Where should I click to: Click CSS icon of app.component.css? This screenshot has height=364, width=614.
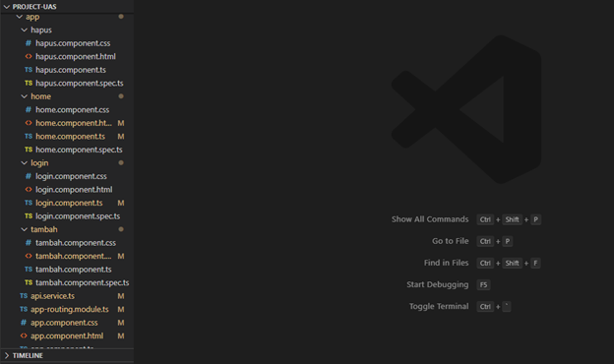click(24, 323)
